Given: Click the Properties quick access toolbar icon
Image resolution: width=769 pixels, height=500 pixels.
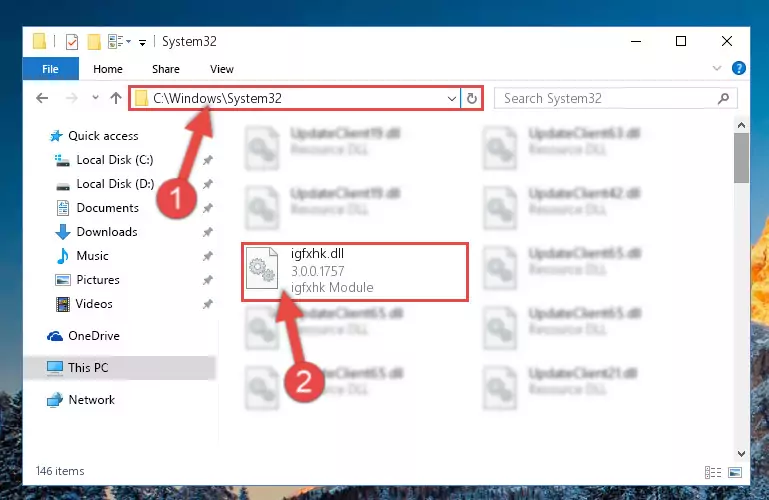Looking at the screenshot, I should point(72,42).
